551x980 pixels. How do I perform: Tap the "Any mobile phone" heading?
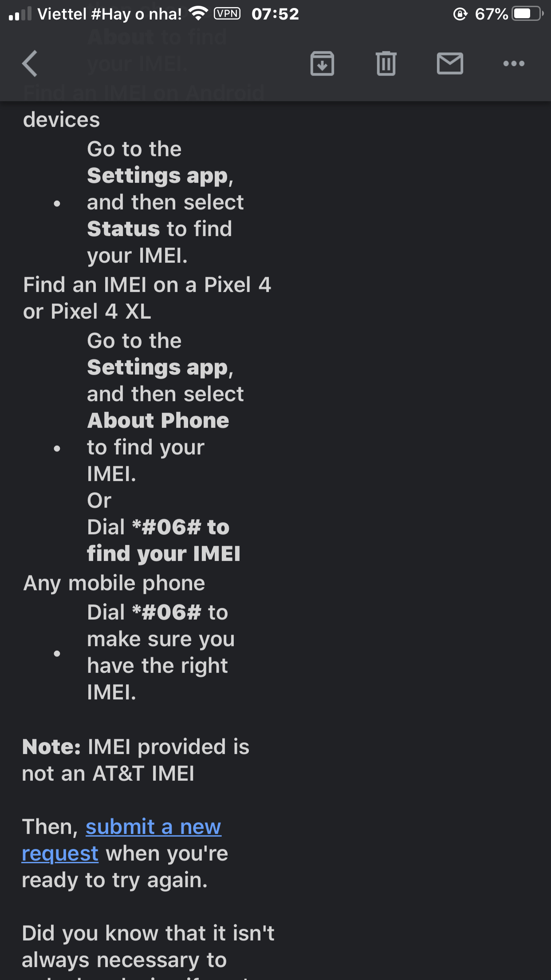(114, 583)
